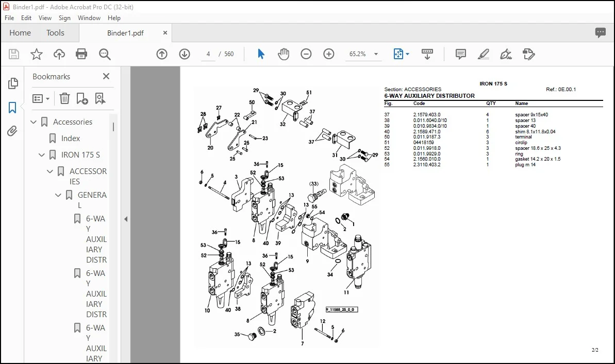The height and width of the screenshot is (364, 615).
Task: Add a sticky note comment
Action: [x=461, y=54]
